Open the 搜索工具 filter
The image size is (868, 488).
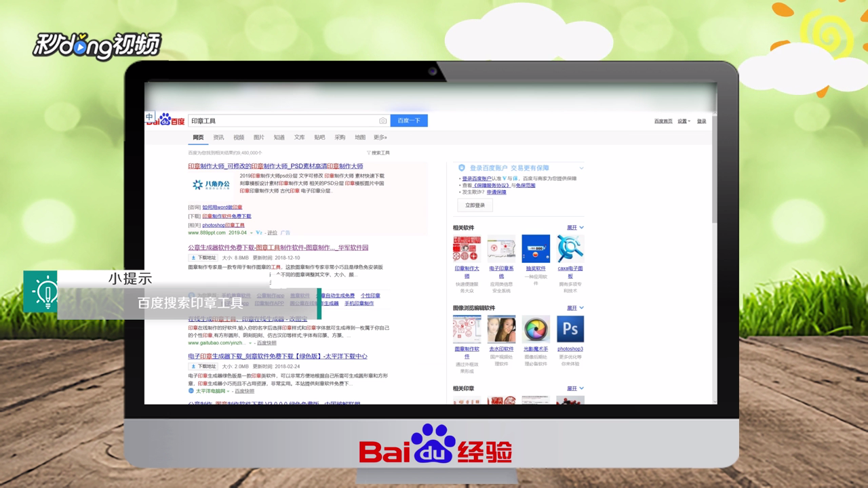(x=378, y=153)
